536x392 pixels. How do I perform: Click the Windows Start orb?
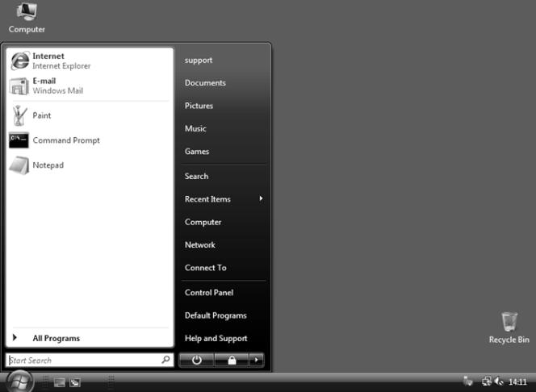tap(20, 382)
